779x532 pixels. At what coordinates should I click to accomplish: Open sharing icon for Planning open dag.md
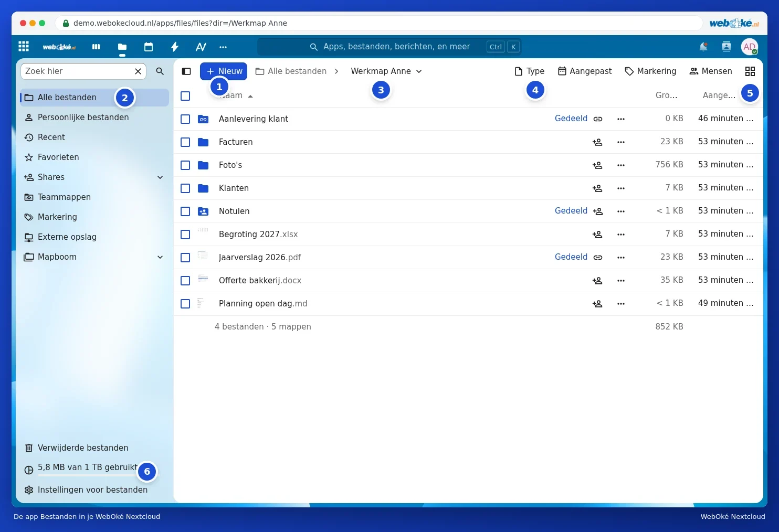597,304
